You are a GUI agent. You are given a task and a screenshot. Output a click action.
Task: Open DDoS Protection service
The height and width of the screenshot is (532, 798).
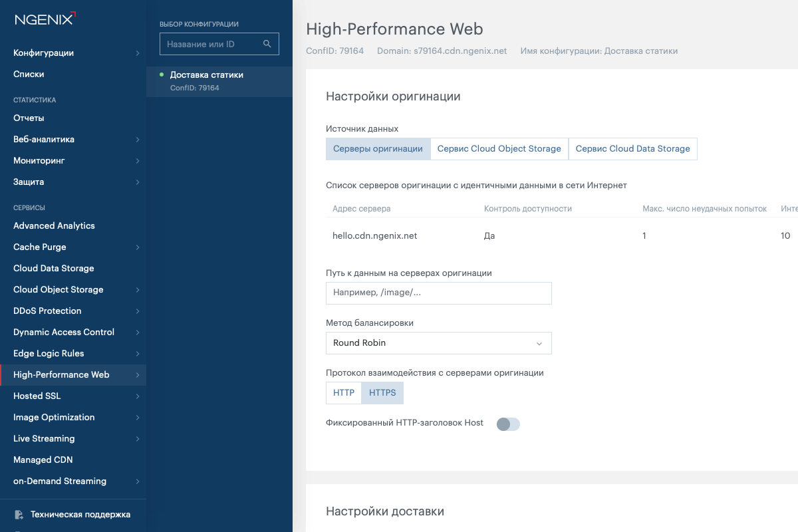(73, 311)
